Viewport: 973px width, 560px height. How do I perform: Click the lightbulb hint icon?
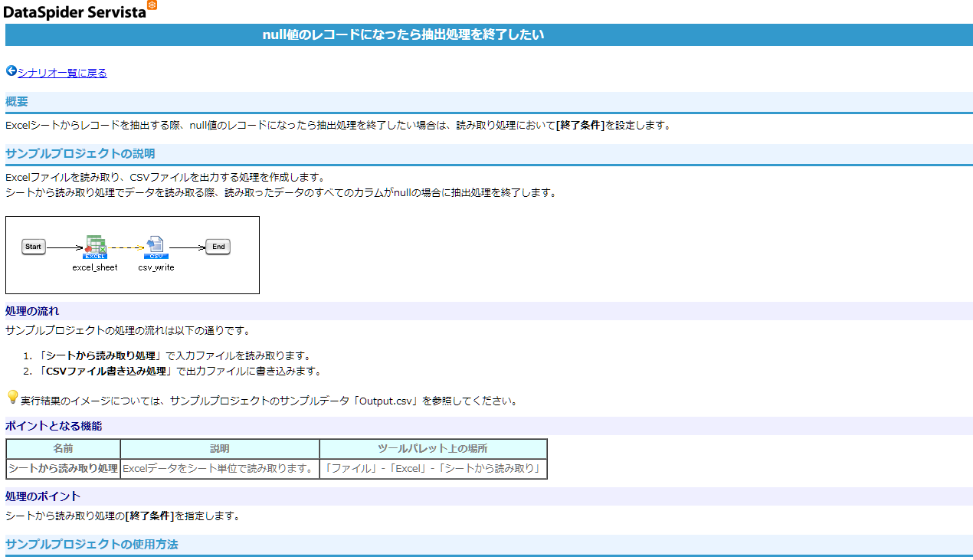(x=12, y=397)
